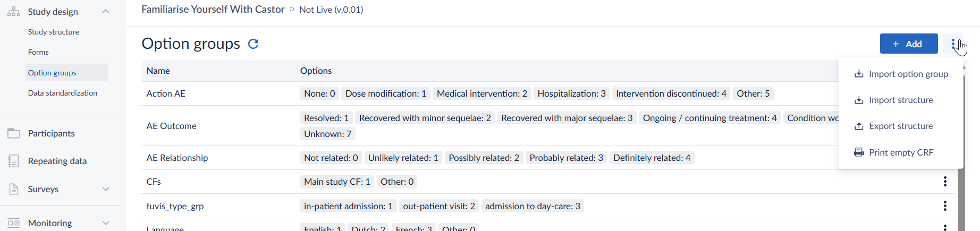Click the Surveys document icon
This screenshot has height=231, width=980.
click(14, 189)
